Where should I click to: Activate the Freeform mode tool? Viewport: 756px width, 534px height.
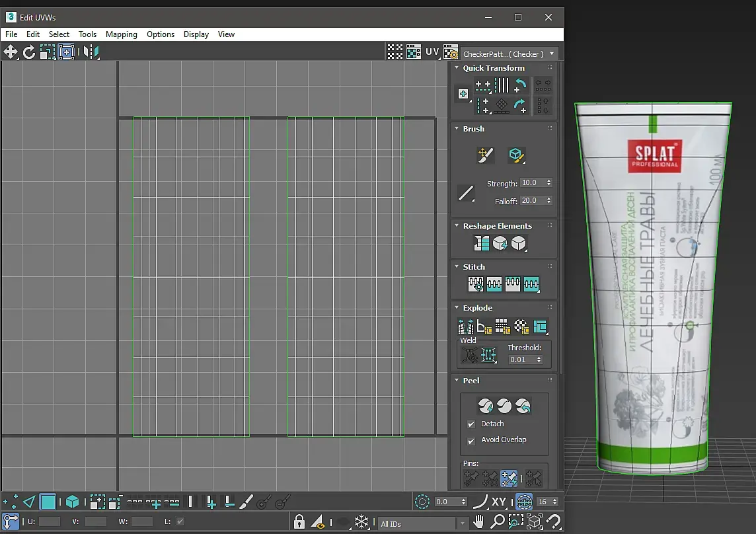(66, 52)
